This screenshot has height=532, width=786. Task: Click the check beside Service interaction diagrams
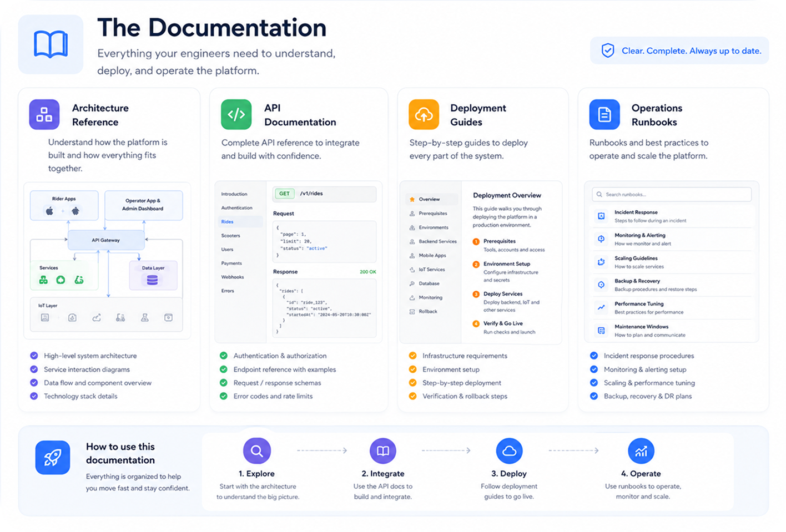34,369
